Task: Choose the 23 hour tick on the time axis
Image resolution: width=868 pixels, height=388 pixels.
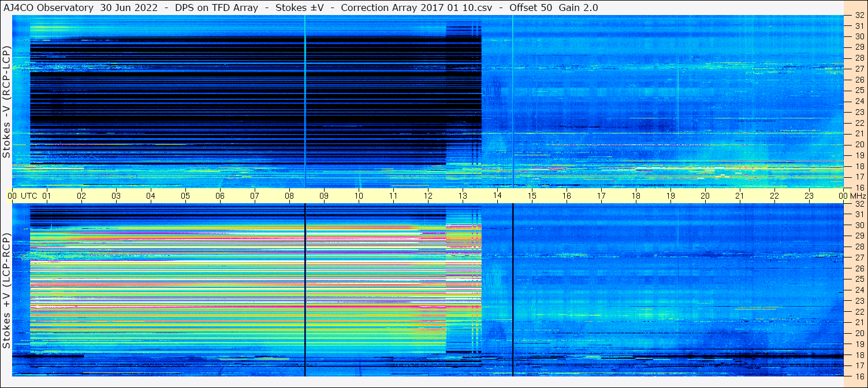Action: (809, 196)
